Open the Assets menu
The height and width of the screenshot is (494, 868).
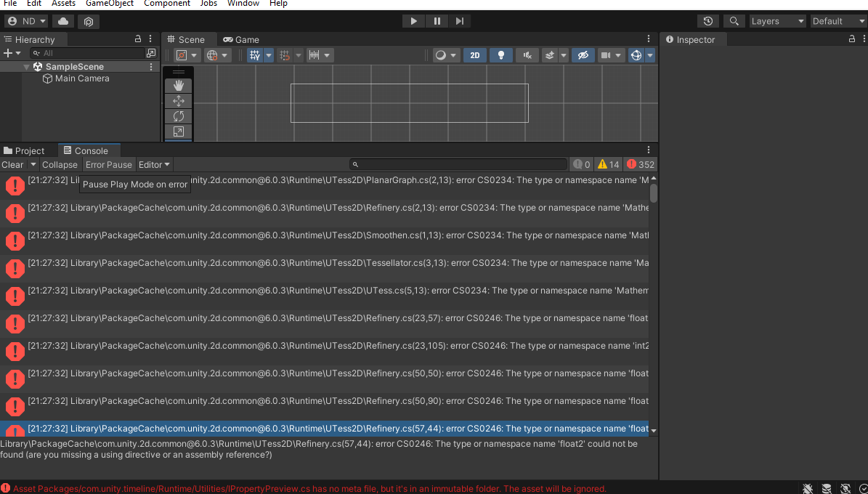point(64,4)
